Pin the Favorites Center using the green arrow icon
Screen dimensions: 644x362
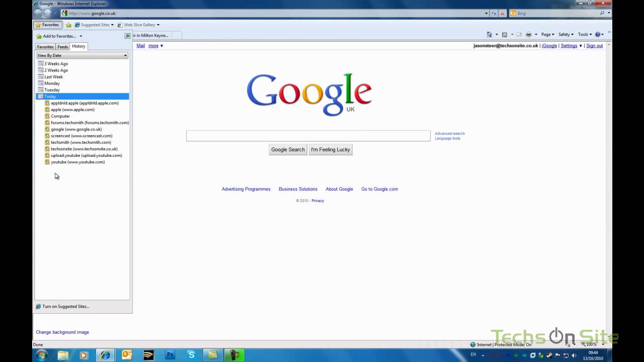pos(127,36)
